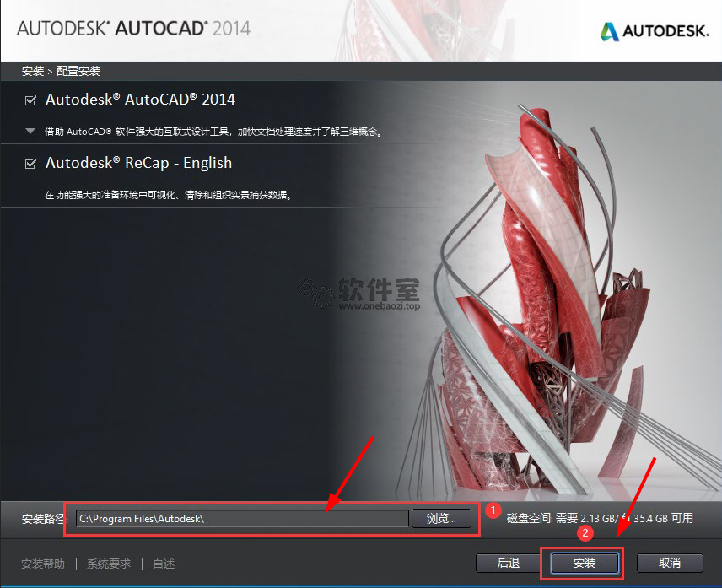The image size is (722, 588).
Task: Click the 后退 back button
Action: point(509,563)
